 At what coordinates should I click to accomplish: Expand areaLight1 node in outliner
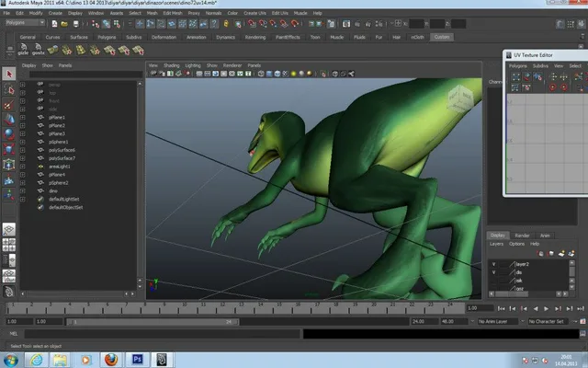pos(22,167)
